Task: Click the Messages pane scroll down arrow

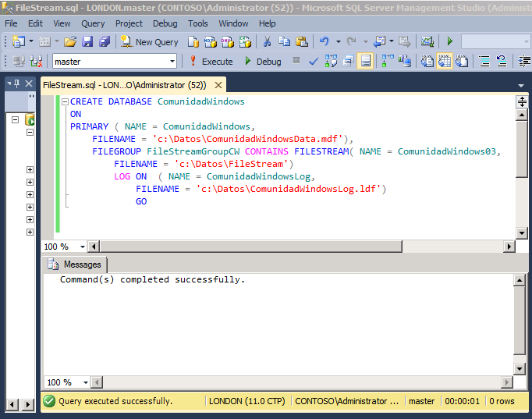Action: click(x=520, y=368)
